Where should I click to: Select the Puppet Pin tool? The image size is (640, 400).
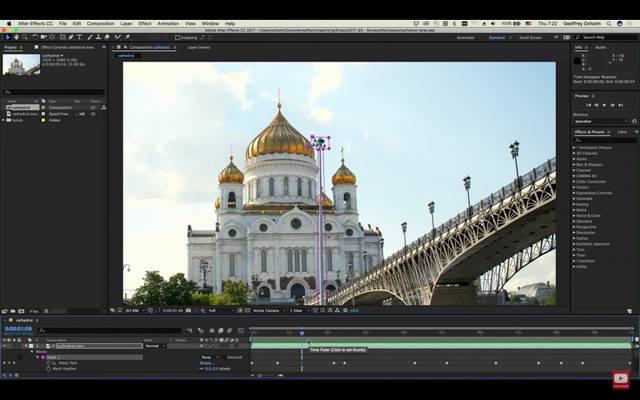click(x=127, y=37)
